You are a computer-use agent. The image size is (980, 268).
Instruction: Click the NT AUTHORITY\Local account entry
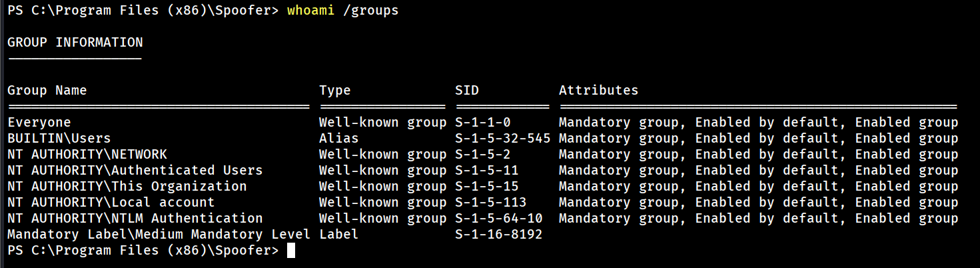point(111,203)
